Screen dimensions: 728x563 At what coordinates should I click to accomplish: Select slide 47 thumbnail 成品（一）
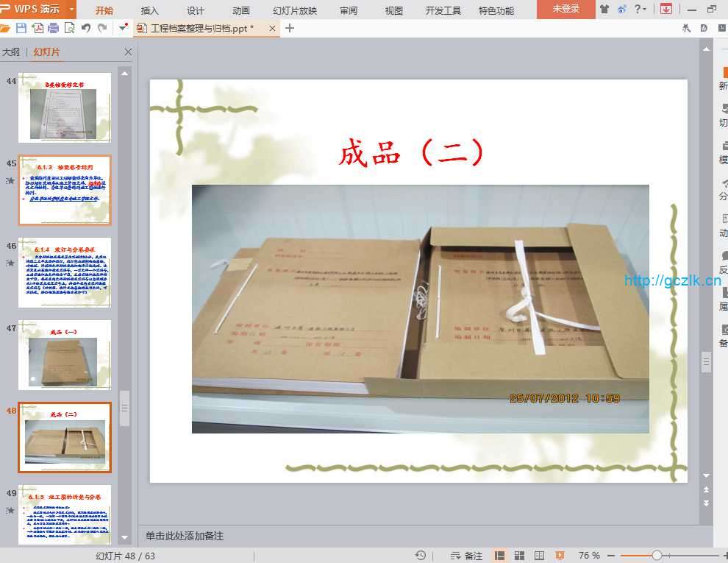click(x=65, y=355)
